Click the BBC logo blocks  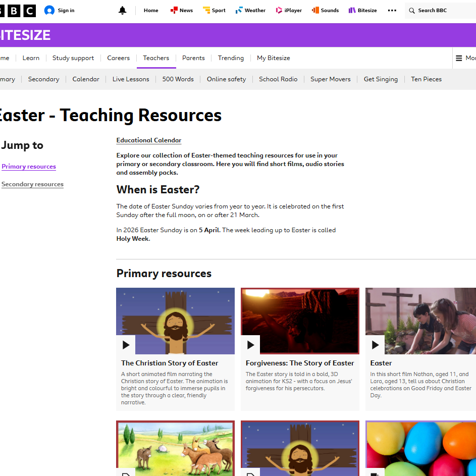(x=18, y=11)
